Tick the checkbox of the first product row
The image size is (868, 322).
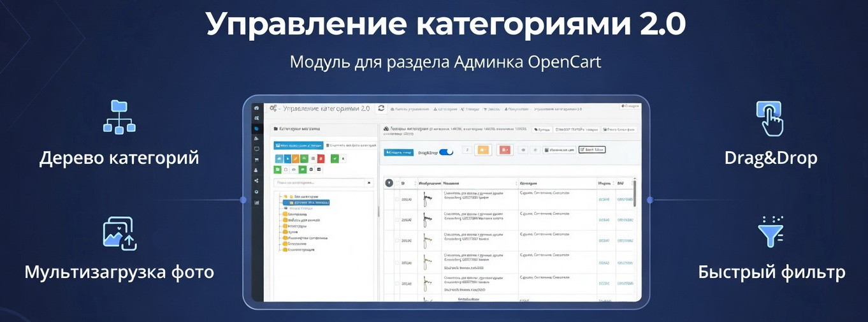(x=397, y=200)
